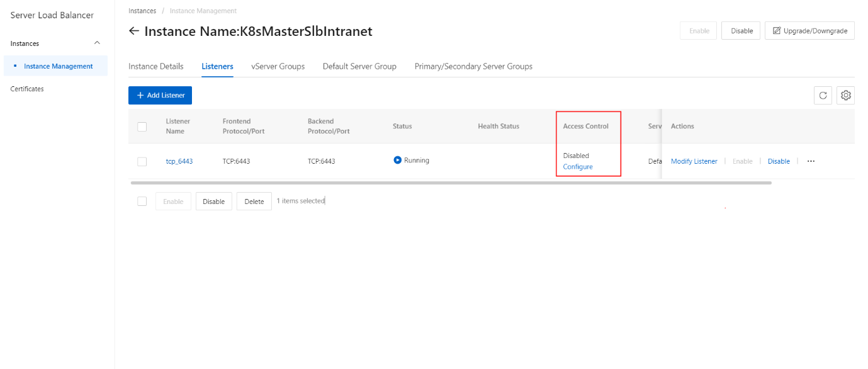Click the top Disable instance button
The height and width of the screenshot is (369, 868).
741,31
